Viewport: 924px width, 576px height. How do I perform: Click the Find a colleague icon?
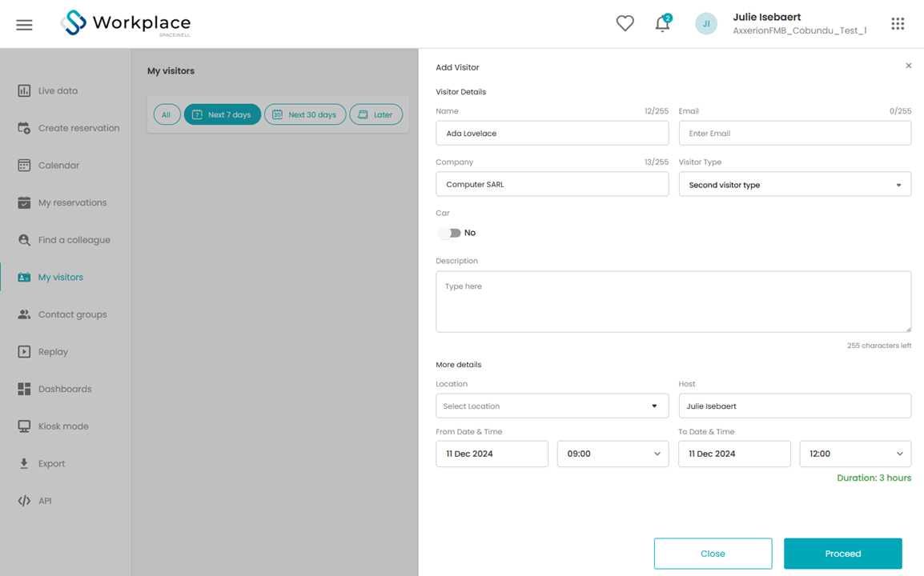click(x=24, y=240)
